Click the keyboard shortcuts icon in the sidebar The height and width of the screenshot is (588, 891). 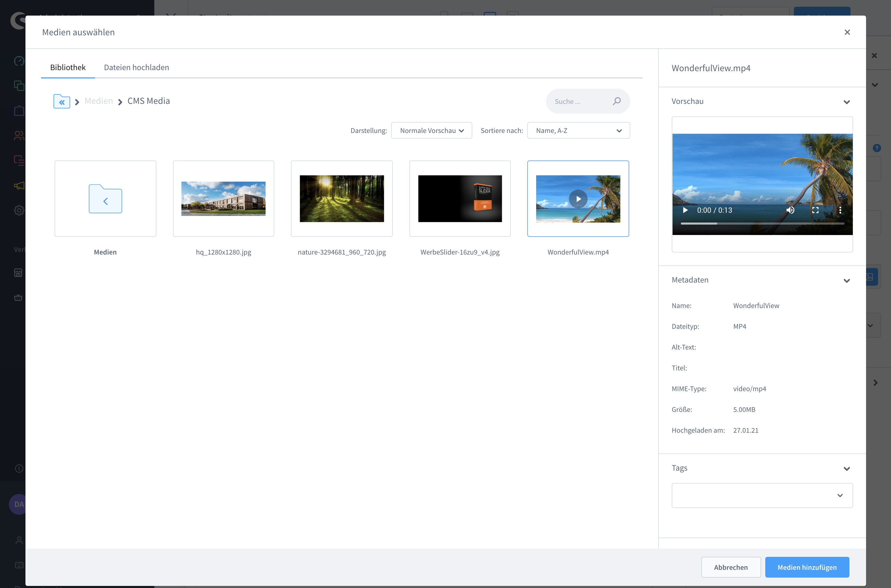point(19,565)
